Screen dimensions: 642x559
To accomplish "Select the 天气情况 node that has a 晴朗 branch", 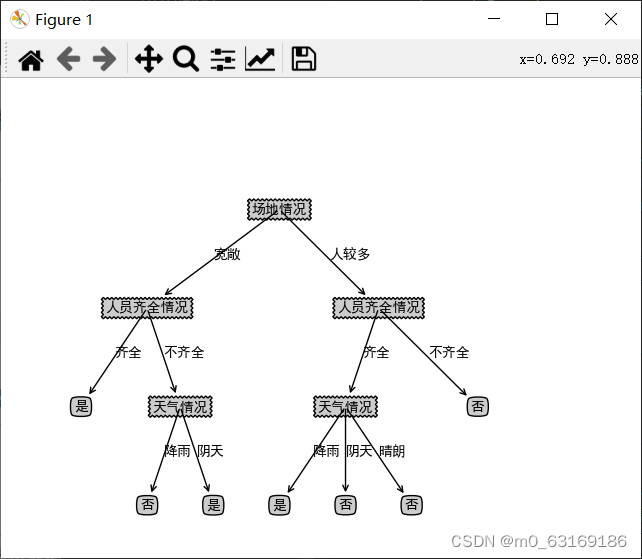I will (x=346, y=407).
